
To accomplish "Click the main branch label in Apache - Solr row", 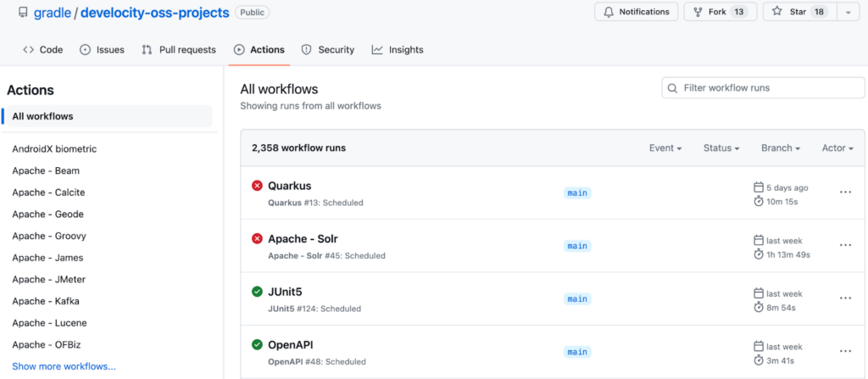I will coord(577,246).
